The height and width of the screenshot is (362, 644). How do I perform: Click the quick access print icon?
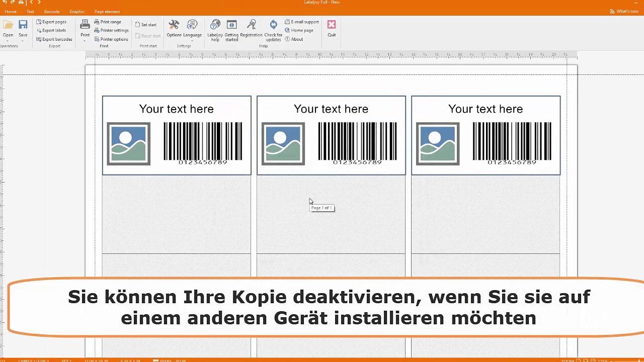[x=21, y=3]
